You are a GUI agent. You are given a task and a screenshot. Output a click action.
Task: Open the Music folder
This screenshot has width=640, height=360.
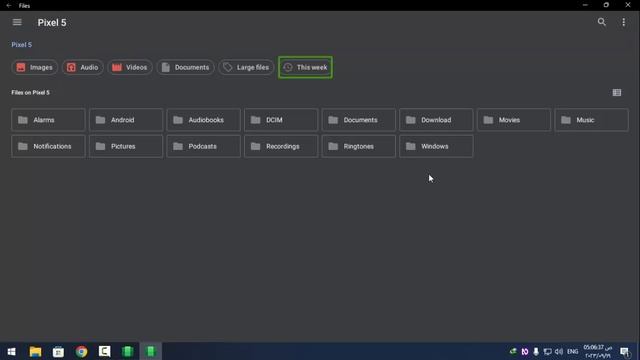pos(591,120)
